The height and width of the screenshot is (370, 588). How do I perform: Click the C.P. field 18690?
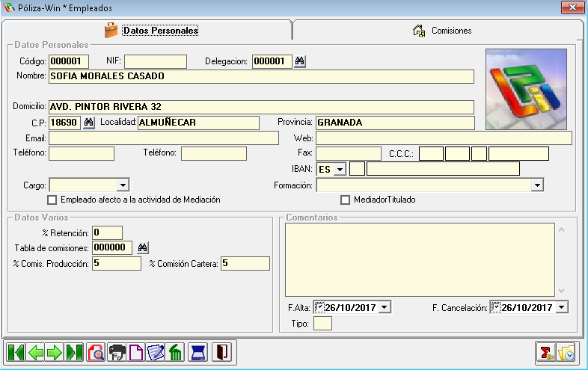tap(65, 123)
